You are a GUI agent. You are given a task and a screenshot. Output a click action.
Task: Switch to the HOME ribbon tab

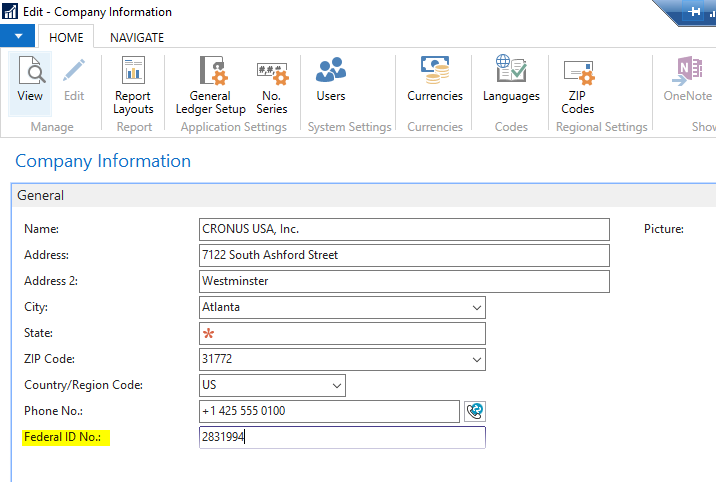pos(66,37)
